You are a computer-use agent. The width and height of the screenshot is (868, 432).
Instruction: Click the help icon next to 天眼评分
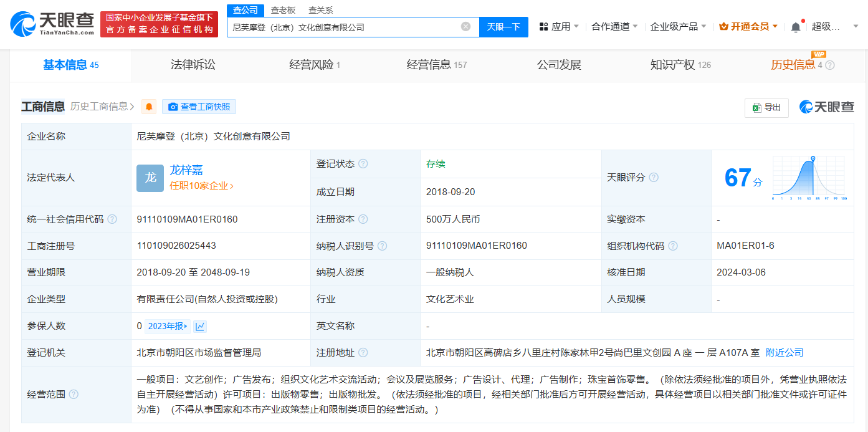click(x=654, y=177)
